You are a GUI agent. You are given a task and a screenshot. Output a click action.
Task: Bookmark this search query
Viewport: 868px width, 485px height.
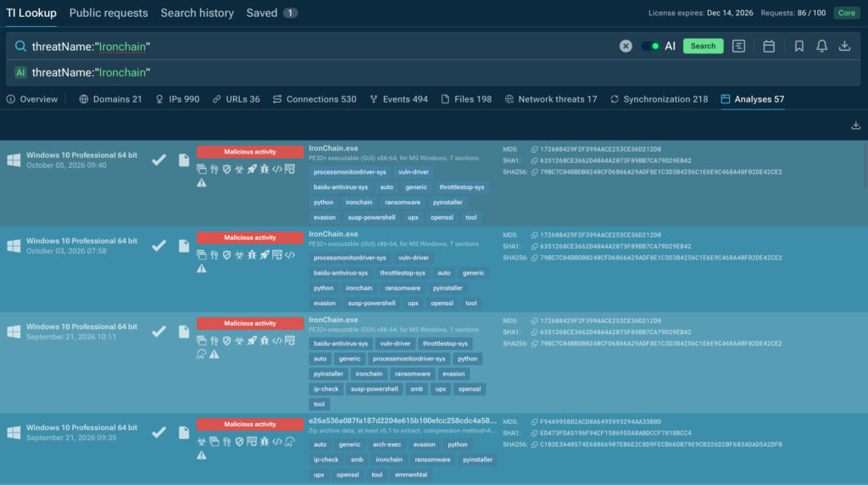coord(798,46)
